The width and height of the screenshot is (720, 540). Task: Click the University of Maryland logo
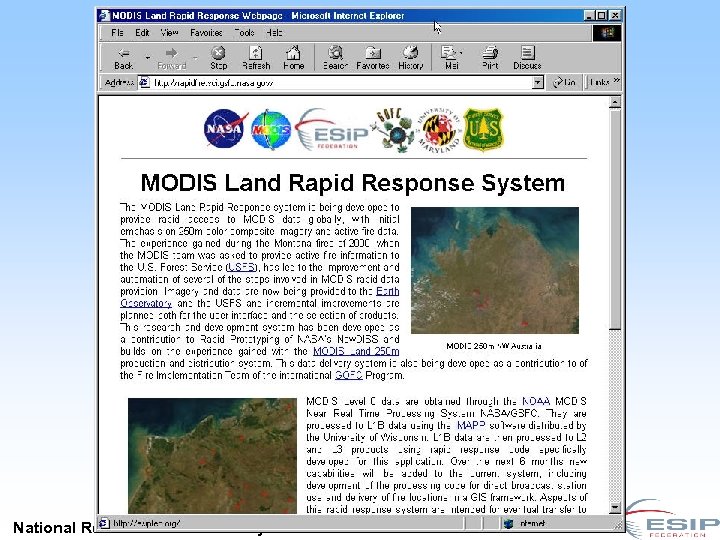pos(439,130)
